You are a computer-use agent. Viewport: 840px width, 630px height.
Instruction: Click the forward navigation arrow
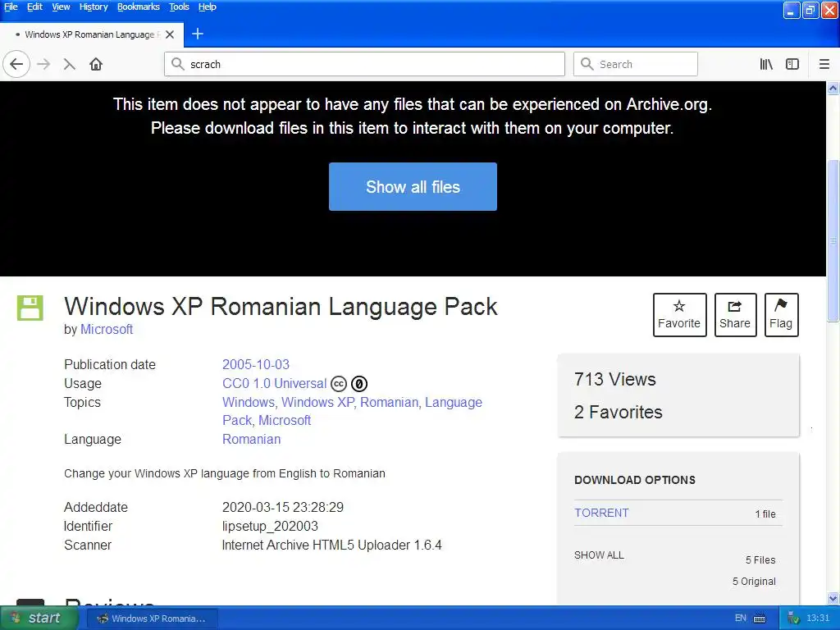pos(43,64)
